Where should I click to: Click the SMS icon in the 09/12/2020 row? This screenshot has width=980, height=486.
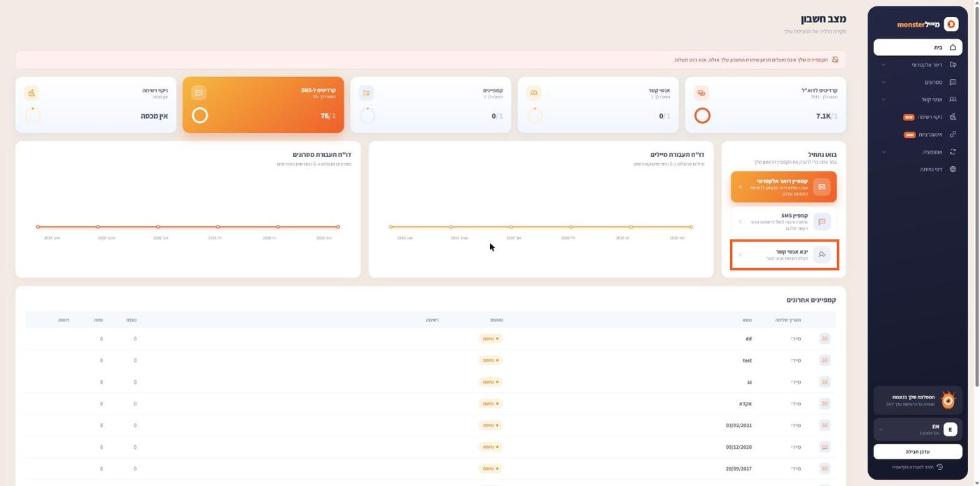pyautogui.click(x=825, y=447)
